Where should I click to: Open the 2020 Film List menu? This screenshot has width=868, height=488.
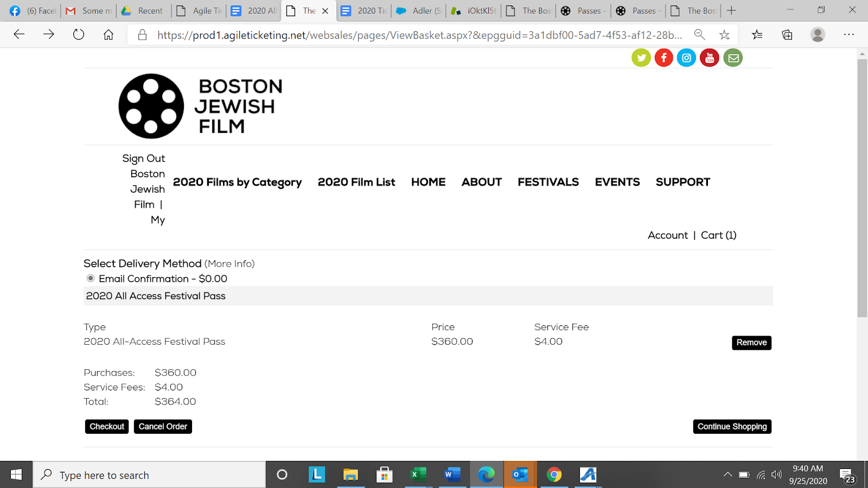coord(356,182)
